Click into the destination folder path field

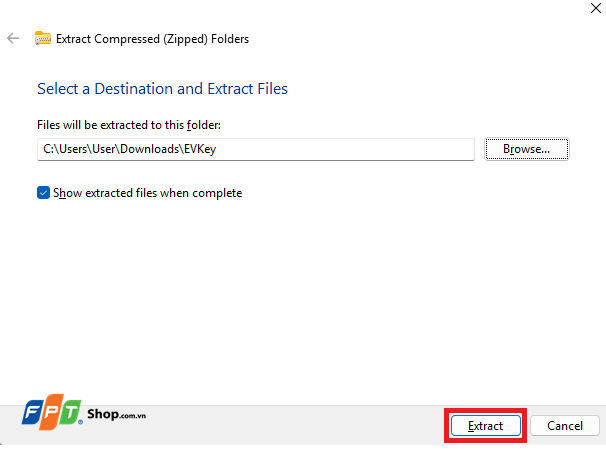(x=255, y=149)
